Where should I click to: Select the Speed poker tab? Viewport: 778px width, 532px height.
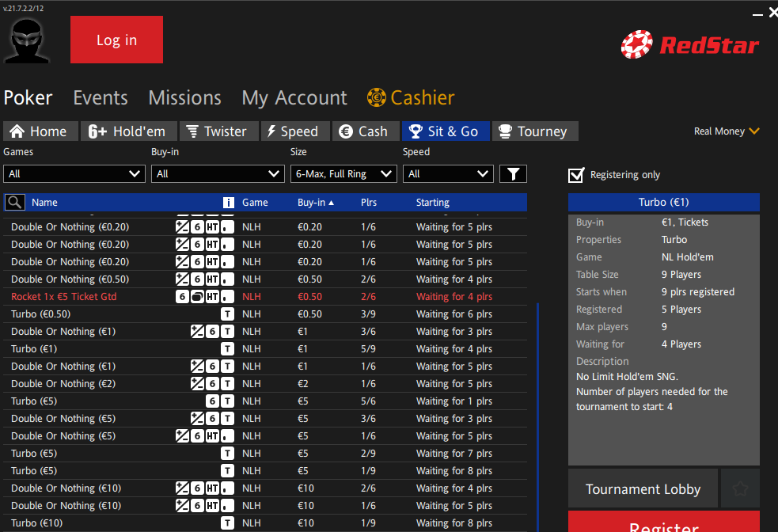tap(295, 131)
